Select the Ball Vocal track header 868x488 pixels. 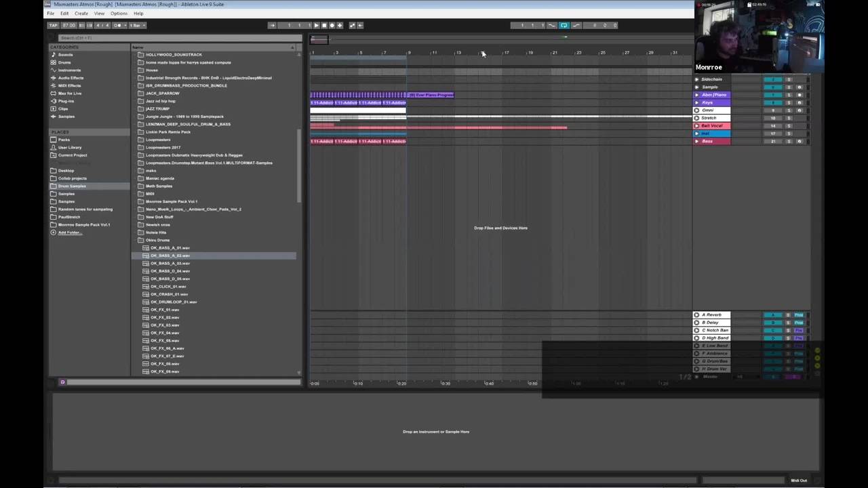pos(711,125)
